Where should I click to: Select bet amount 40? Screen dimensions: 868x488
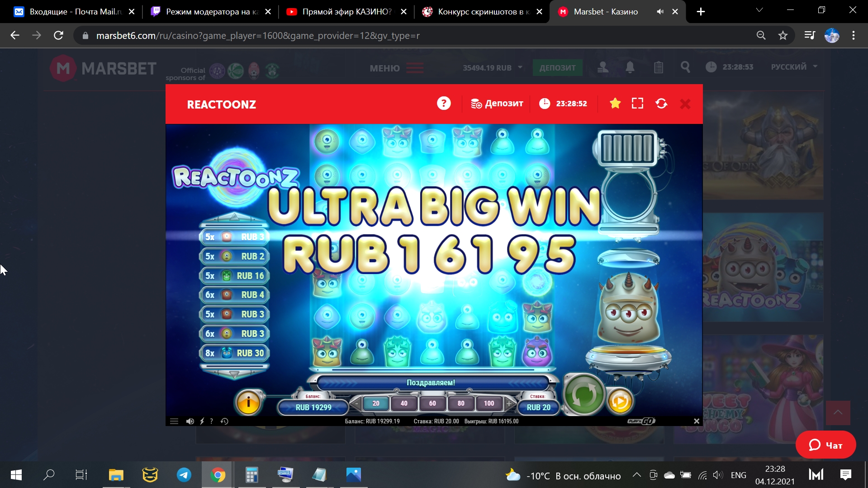[x=404, y=403]
